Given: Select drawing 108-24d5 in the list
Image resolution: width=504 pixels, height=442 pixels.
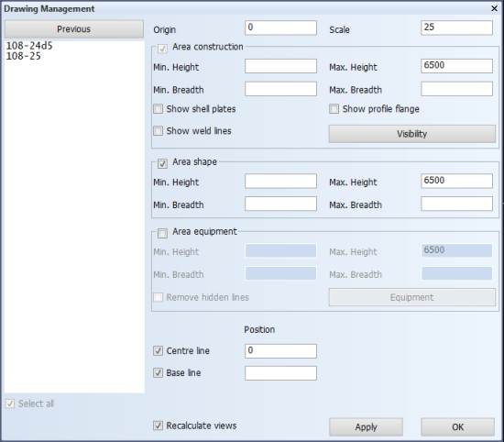Looking at the screenshot, I should point(29,46).
